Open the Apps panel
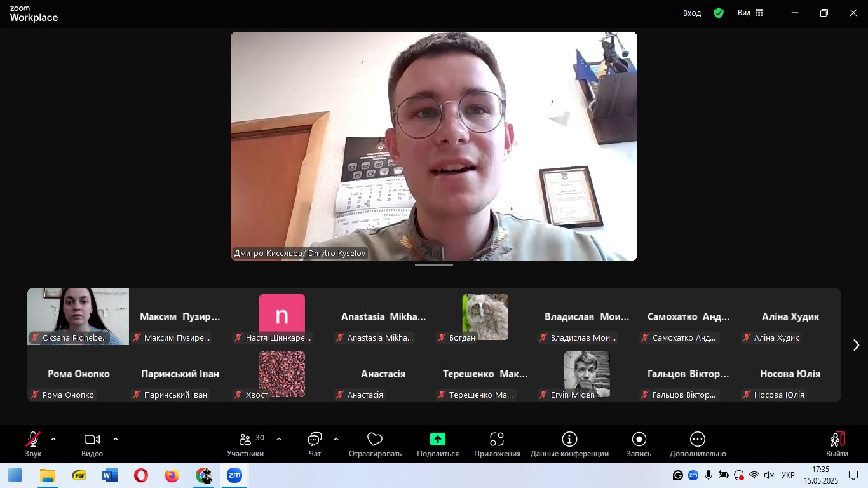This screenshot has height=488, width=868. (x=497, y=440)
